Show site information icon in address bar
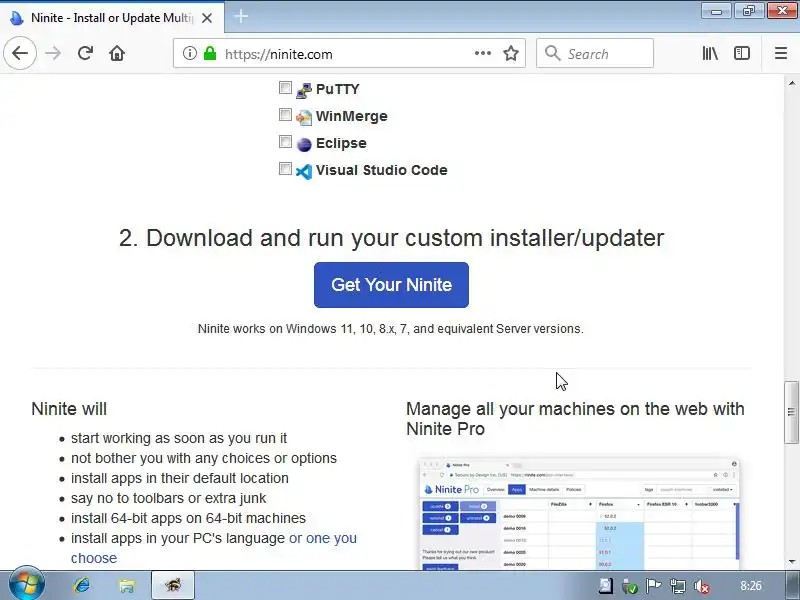Viewport: 800px width, 600px height. point(190,53)
